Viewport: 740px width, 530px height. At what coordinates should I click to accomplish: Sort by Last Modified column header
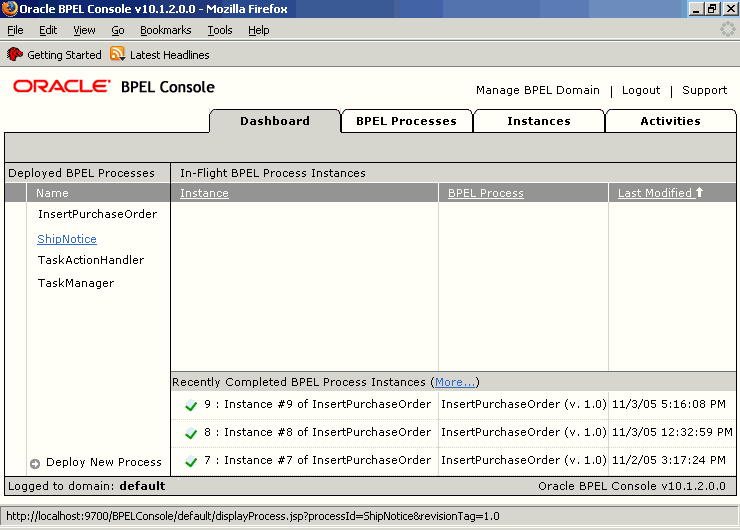(x=655, y=193)
